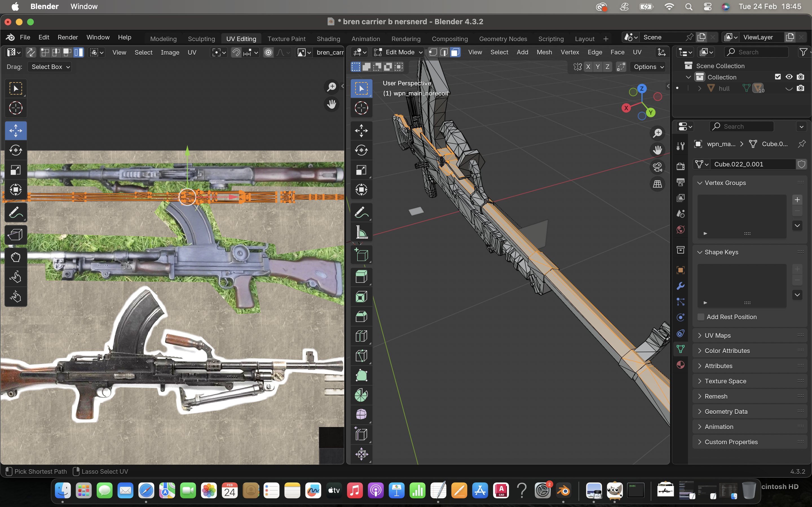
Task: Click the outliner Search field
Action: (757, 52)
